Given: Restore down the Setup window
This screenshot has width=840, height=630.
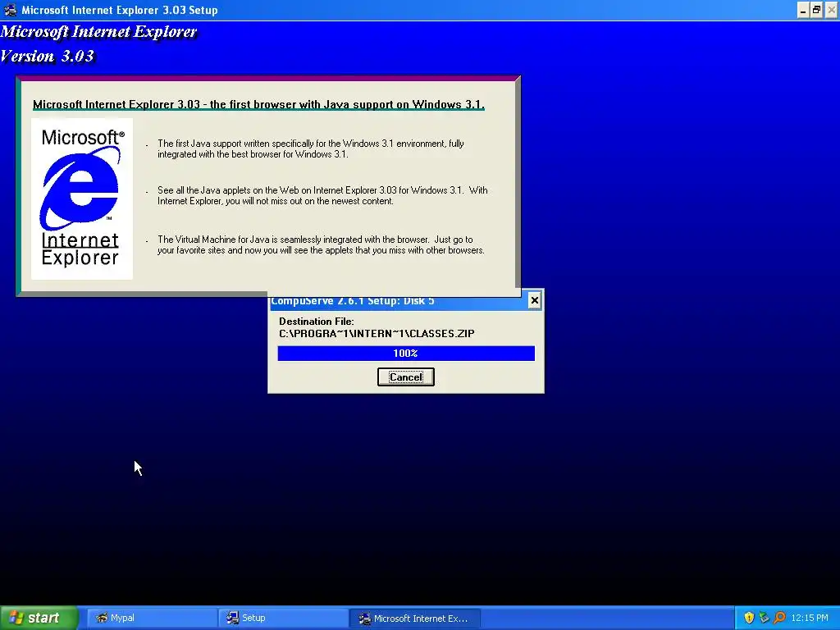Looking at the screenshot, I should 816,10.
